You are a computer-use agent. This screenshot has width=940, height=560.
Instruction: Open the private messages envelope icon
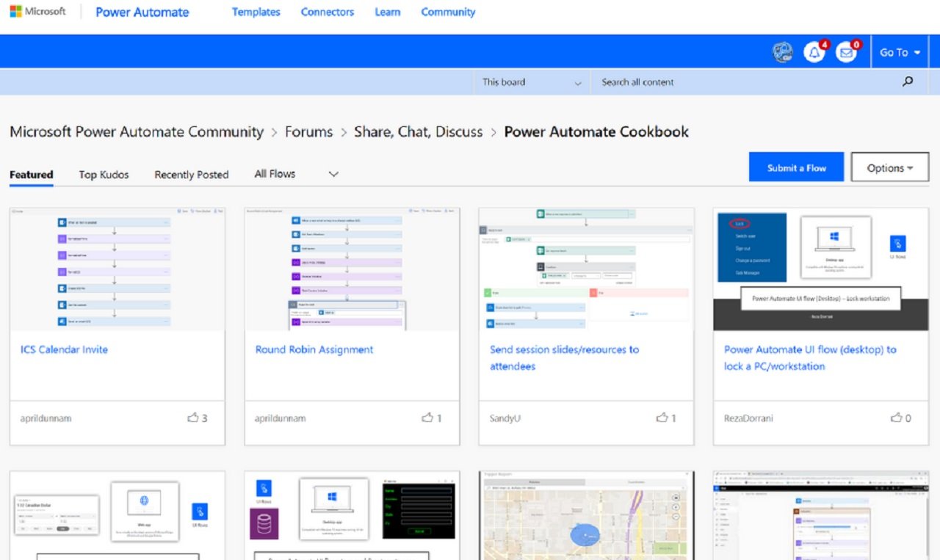(846, 52)
